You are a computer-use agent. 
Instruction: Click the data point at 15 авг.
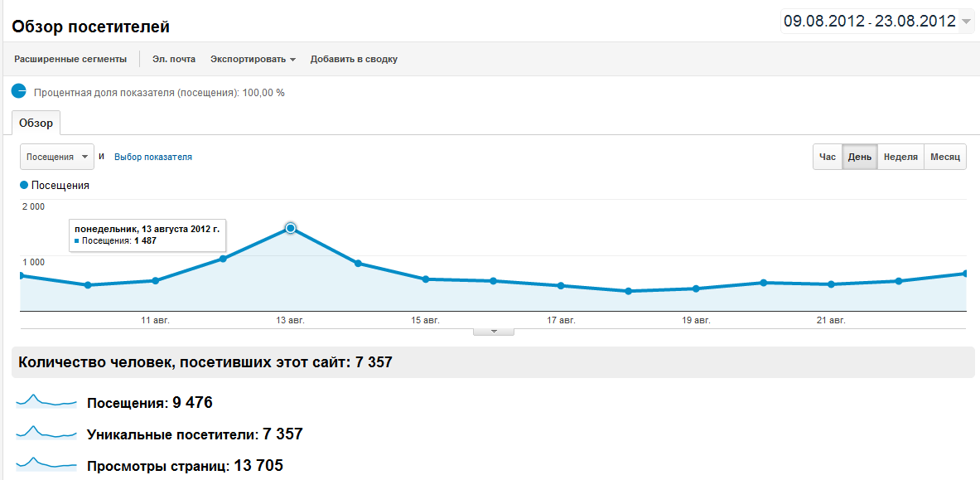click(x=426, y=279)
